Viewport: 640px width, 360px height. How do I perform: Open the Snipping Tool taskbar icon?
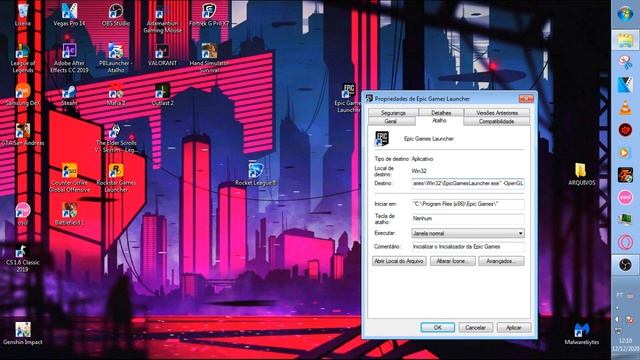[x=625, y=62]
